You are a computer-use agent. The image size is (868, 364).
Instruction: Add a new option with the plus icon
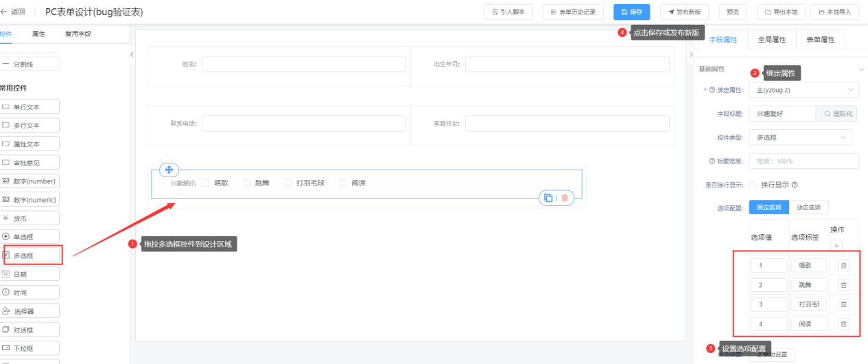click(x=835, y=245)
